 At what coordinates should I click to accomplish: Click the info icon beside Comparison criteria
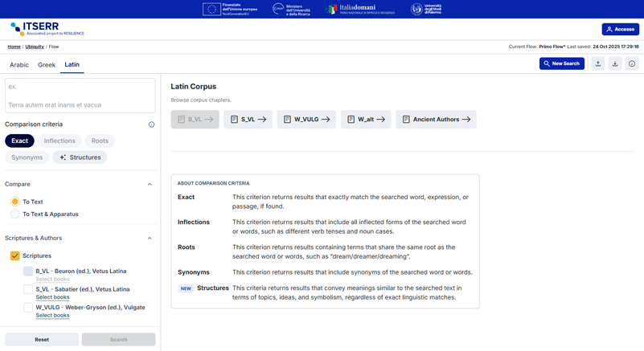pyautogui.click(x=151, y=124)
